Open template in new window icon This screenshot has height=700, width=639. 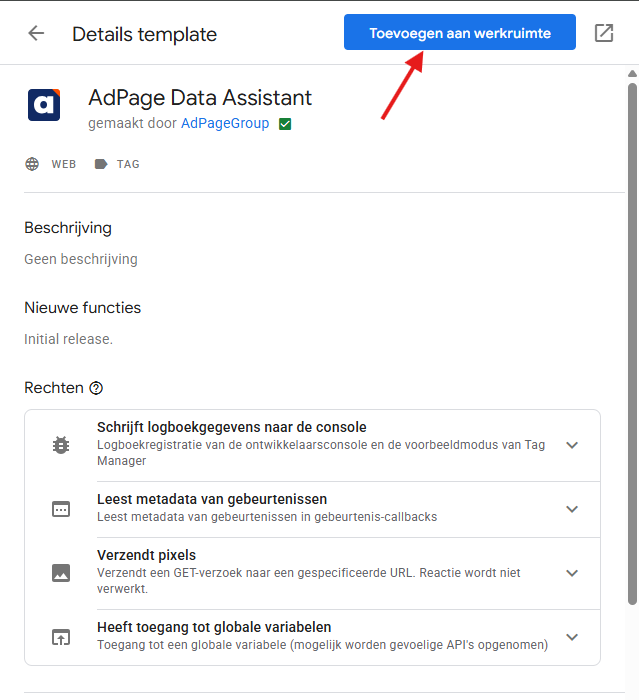tap(604, 33)
